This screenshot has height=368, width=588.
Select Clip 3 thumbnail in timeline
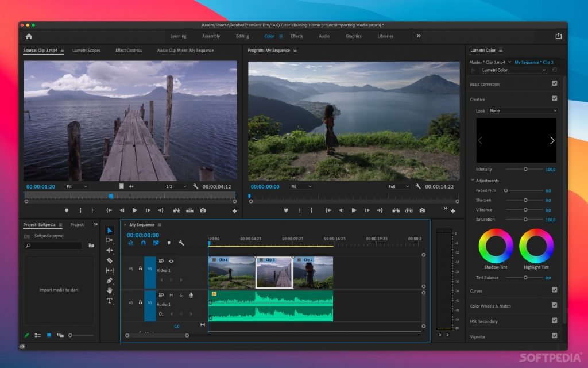click(274, 273)
